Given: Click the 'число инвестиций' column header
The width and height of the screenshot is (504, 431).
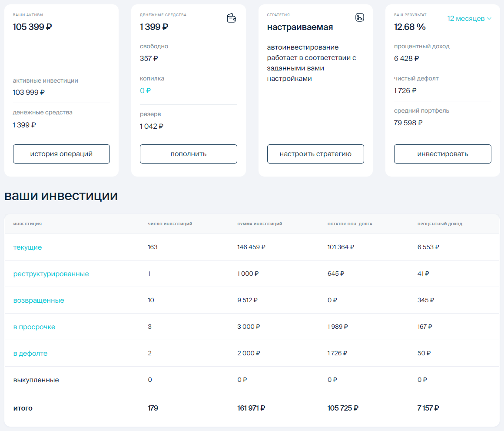Looking at the screenshot, I should [x=170, y=224].
